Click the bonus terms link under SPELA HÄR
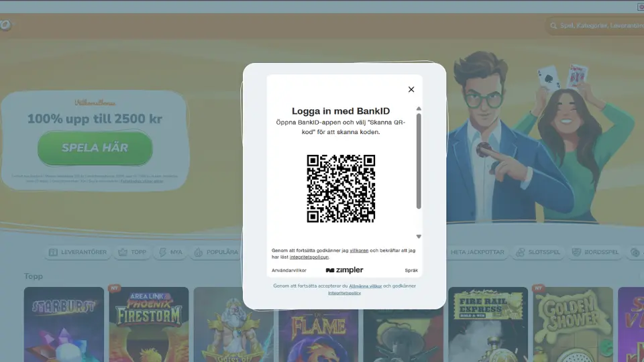The width and height of the screenshot is (644, 362). pyautogui.click(x=142, y=181)
